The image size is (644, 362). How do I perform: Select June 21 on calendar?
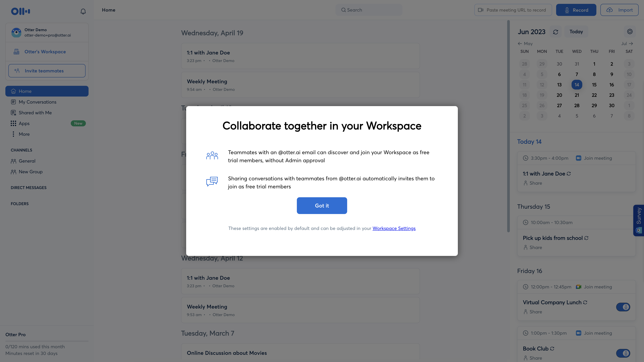pos(577,95)
